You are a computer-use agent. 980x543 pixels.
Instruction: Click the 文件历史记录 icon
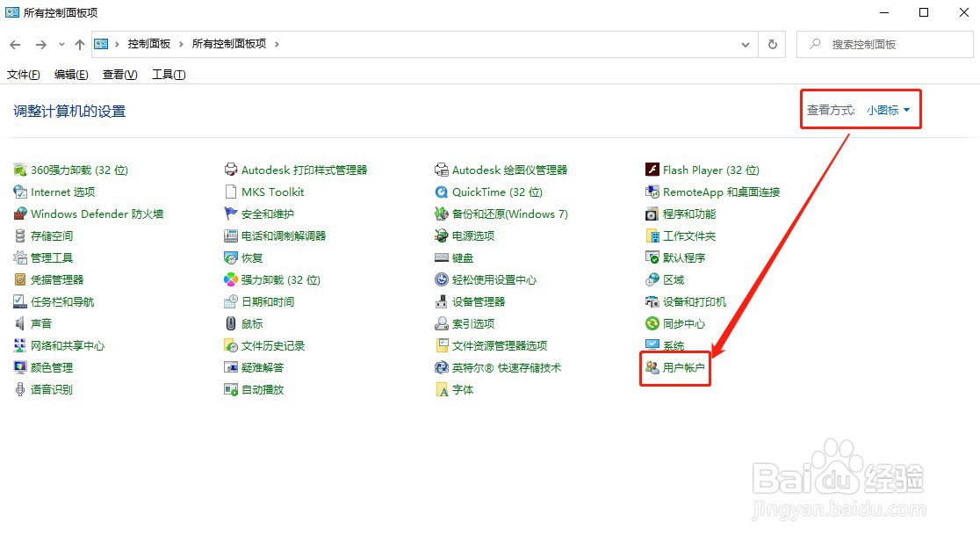(231, 345)
